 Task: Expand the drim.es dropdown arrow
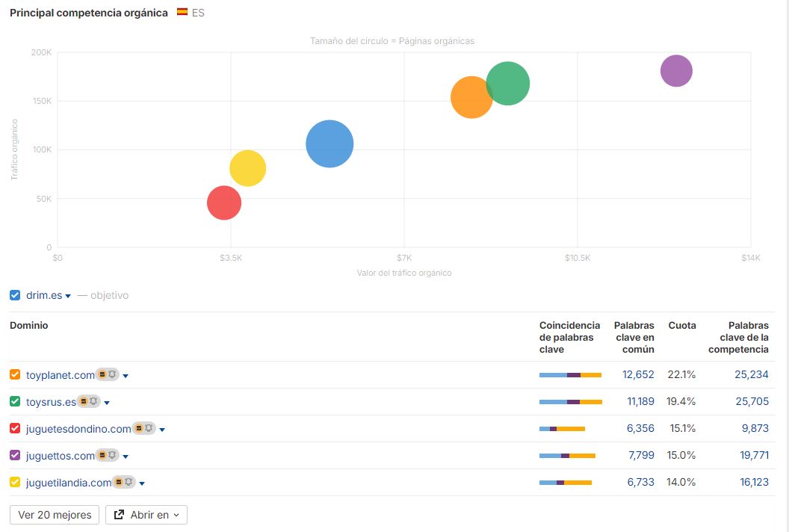(x=68, y=296)
